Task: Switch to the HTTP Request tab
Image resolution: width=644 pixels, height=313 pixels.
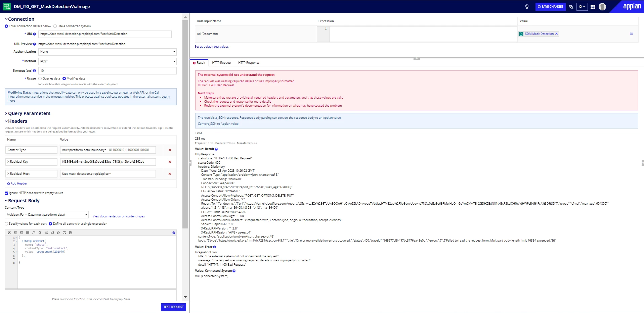Action: pos(222,63)
